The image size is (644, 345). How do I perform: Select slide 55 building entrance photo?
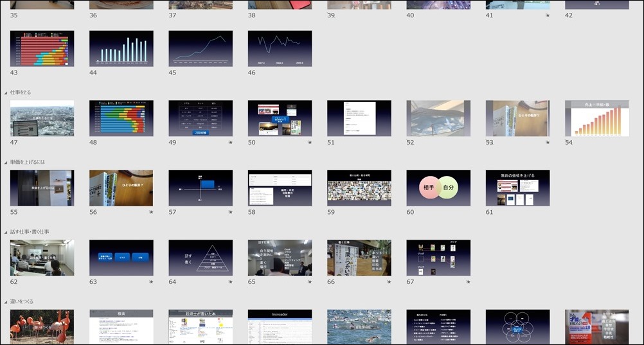tap(42, 188)
